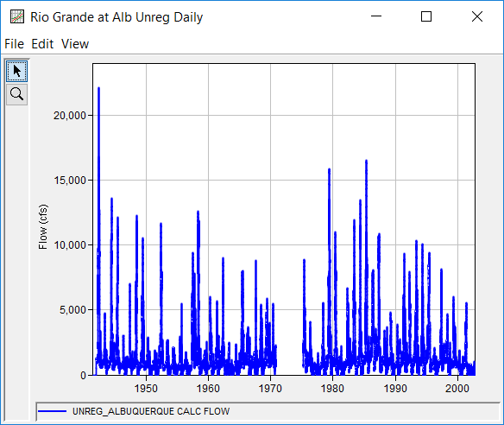Screen dimensions: 504x425
Task: Click the Flow (cfs) axis label
Action: [43, 226]
